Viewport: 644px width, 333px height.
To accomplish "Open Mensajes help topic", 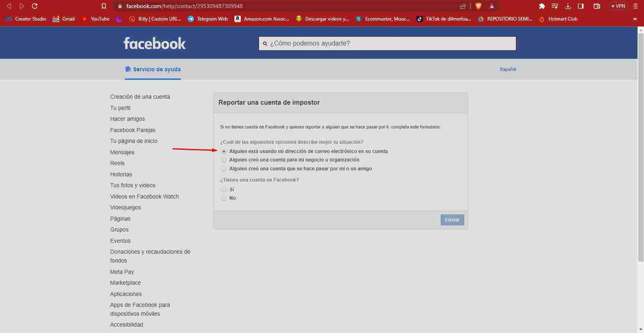I will tap(122, 152).
